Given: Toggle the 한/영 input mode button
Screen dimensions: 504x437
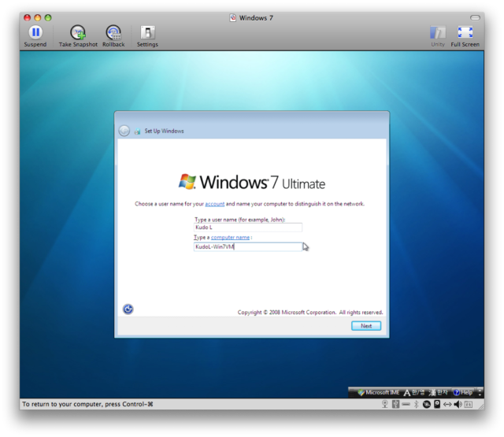Looking at the screenshot, I should pos(414,392).
